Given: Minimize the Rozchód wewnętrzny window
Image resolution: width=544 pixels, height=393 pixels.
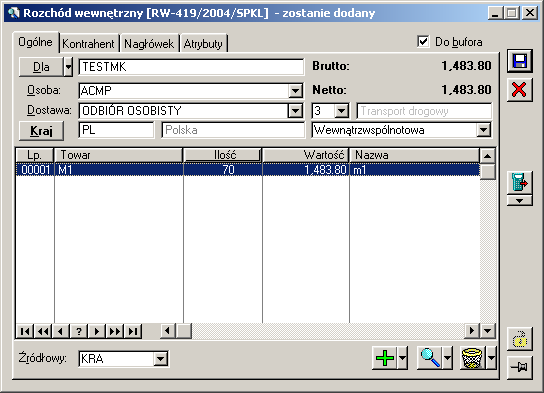Looking at the screenshot, I should coord(495,13).
